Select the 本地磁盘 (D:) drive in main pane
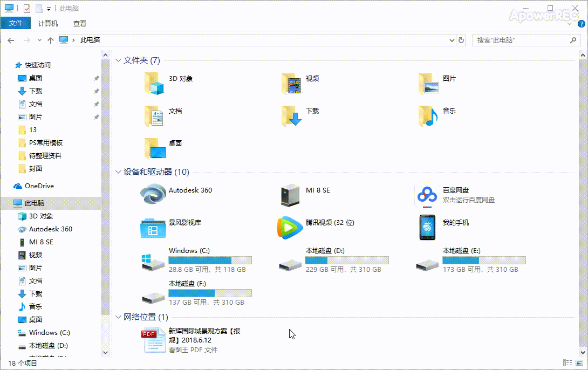Screen dimensions: 588x370 pos(290,265)
